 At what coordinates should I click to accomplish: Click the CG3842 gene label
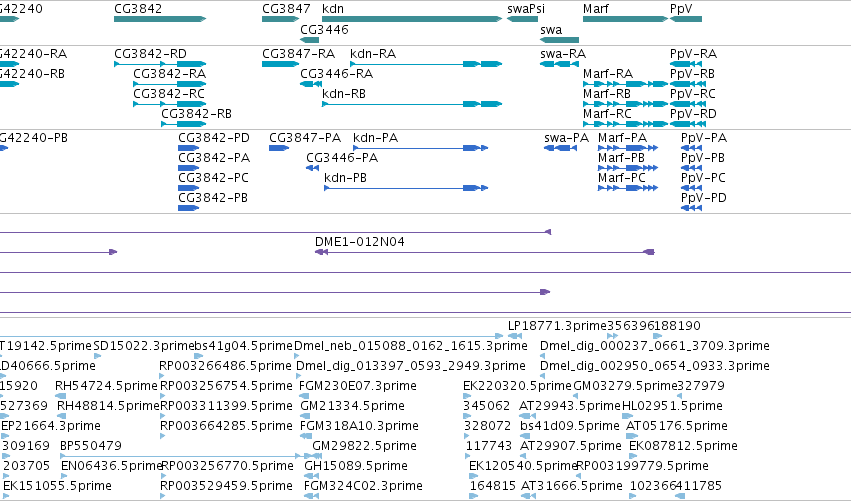[x=138, y=9]
